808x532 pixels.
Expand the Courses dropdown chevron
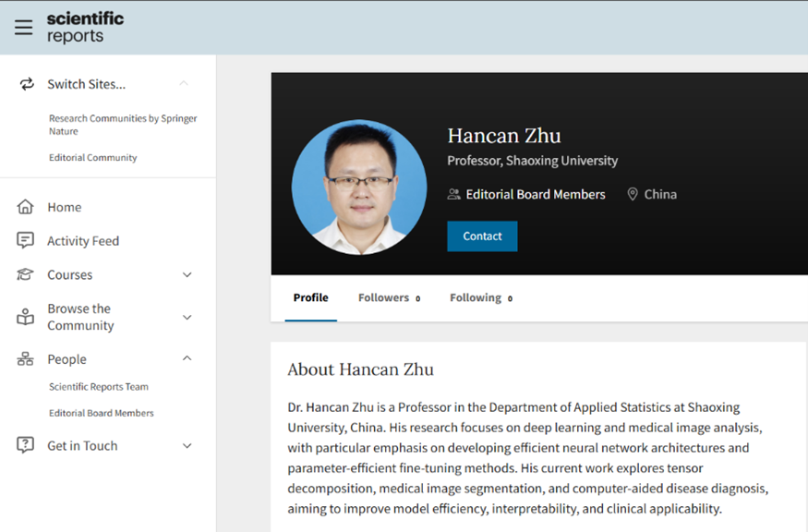[x=187, y=275]
